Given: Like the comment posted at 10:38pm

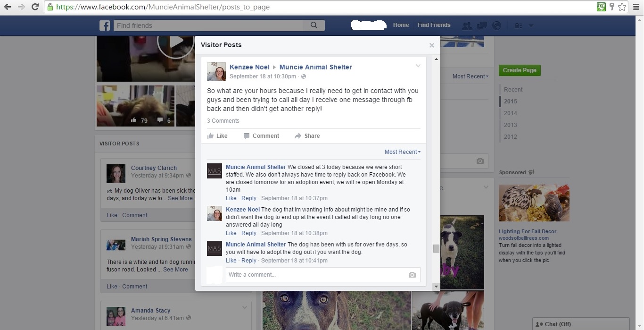Looking at the screenshot, I should click(231, 233).
